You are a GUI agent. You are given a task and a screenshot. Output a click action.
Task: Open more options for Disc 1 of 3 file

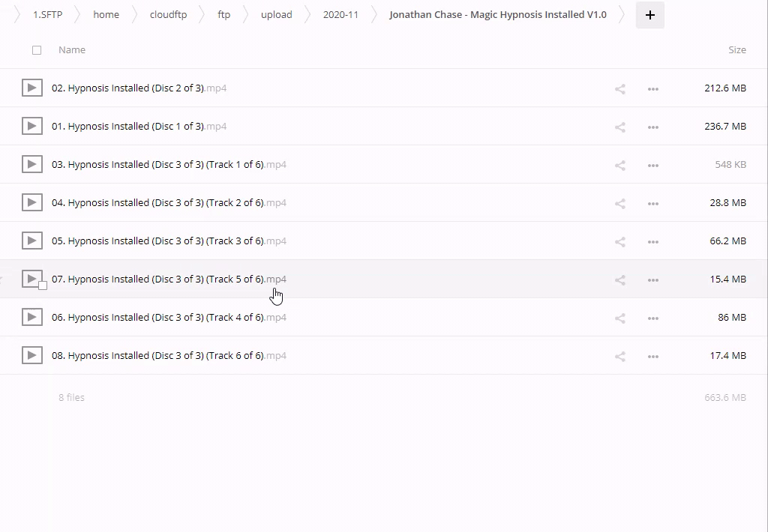pyautogui.click(x=652, y=127)
